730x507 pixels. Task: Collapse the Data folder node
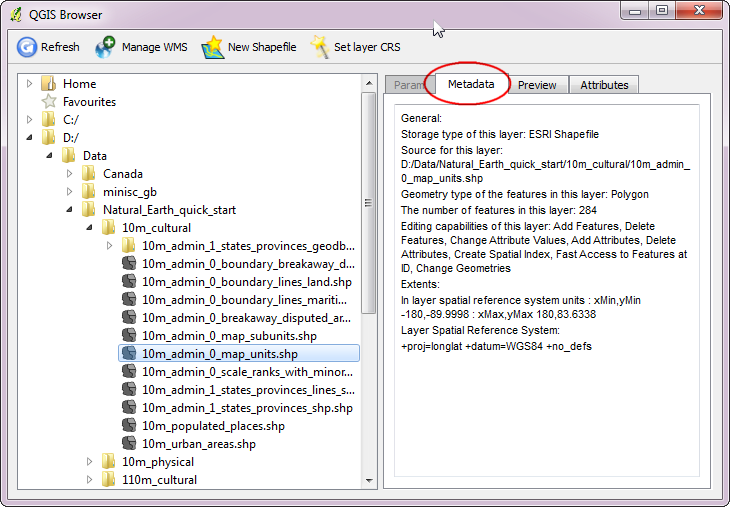click(x=49, y=155)
